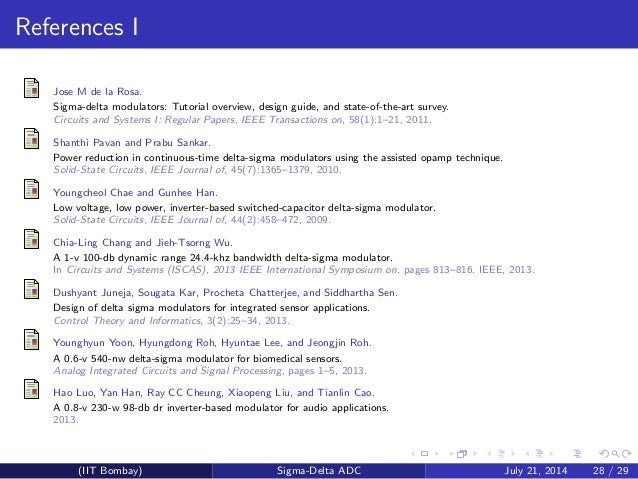Viewport: 638px width, 479px height.
Task: Click title 'Design of delta sigma modulators for integrated sensor'
Action: coord(211,308)
